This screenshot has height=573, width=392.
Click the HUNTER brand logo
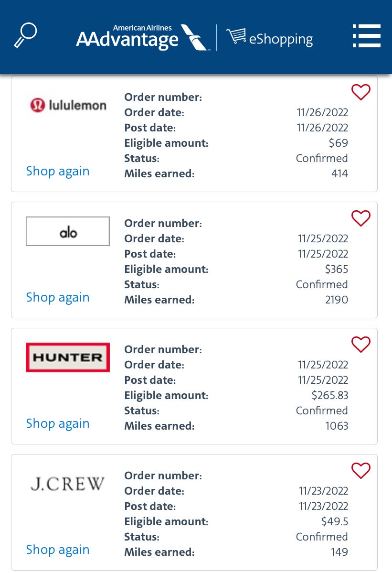tap(67, 357)
